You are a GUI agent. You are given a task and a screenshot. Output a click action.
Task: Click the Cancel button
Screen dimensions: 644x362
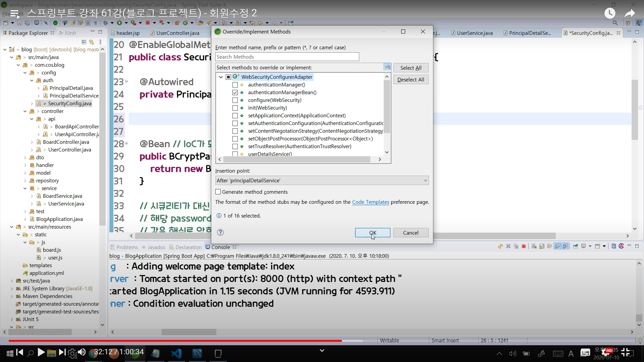pyautogui.click(x=411, y=233)
